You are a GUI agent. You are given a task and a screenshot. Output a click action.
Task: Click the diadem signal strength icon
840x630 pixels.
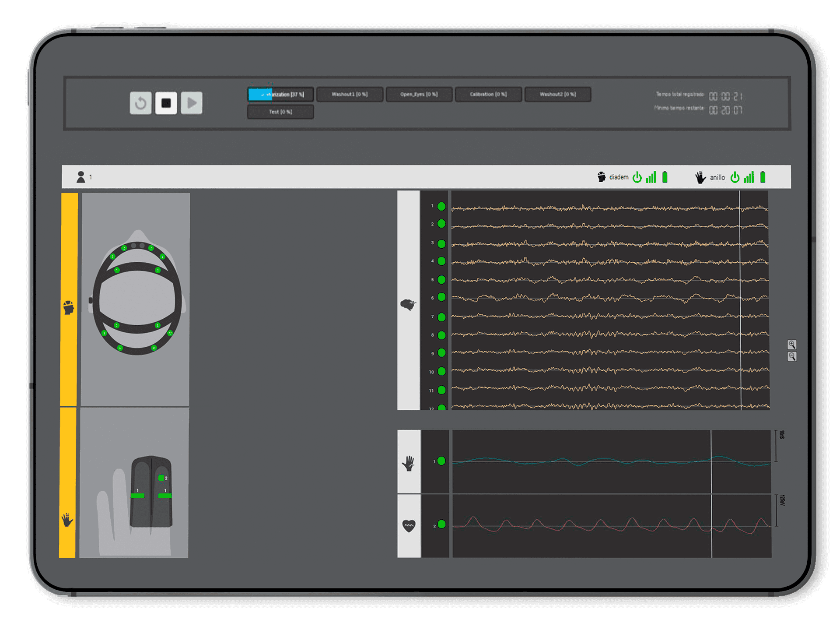[651, 177]
